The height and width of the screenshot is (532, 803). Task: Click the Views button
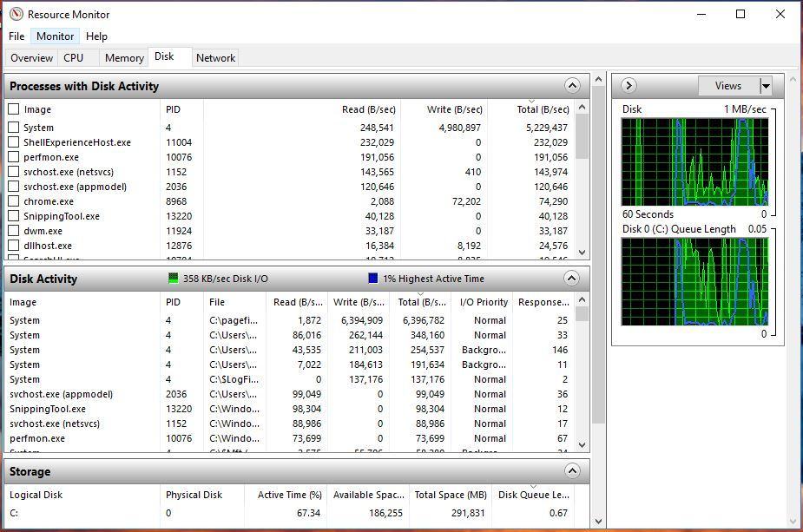pyautogui.click(x=728, y=86)
